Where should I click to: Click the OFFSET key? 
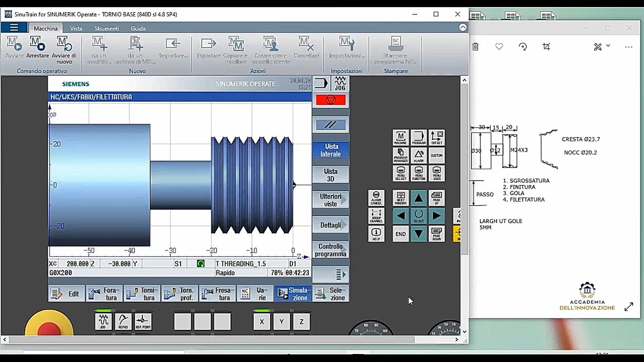pos(436,137)
